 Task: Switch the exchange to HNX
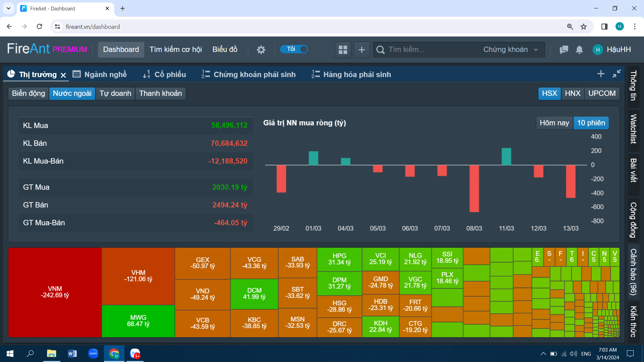pyautogui.click(x=573, y=94)
